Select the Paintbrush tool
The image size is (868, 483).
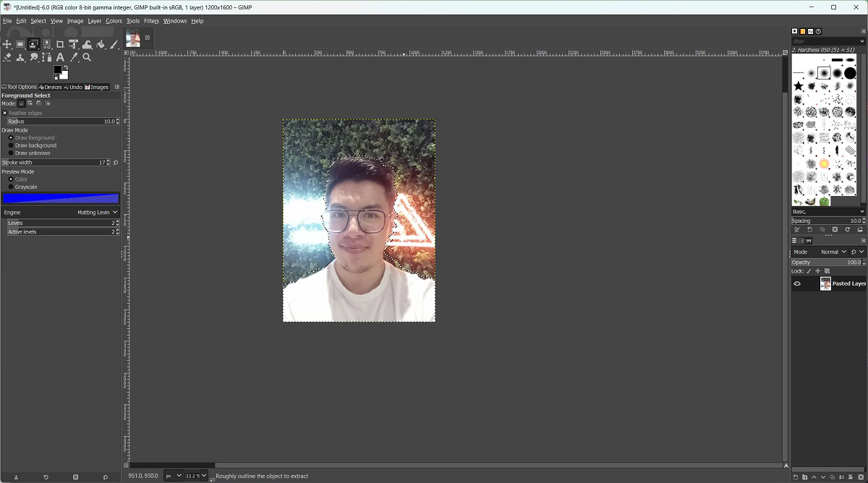[x=114, y=45]
